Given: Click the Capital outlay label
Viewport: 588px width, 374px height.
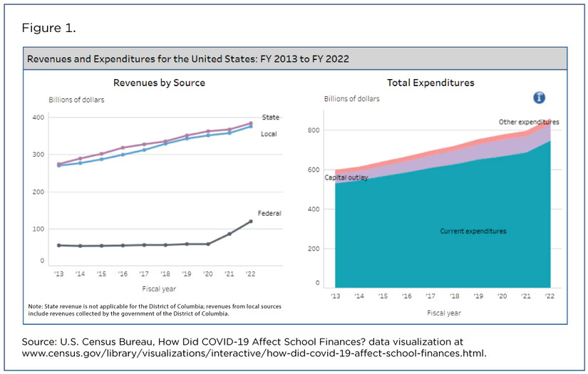Looking at the screenshot, I should click(x=346, y=177).
